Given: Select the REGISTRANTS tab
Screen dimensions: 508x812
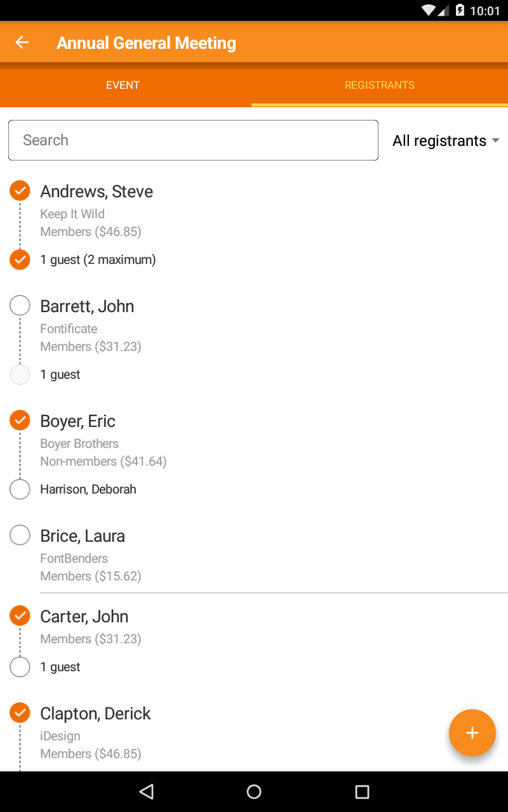Looking at the screenshot, I should pyautogui.click(x=380, y=85).
